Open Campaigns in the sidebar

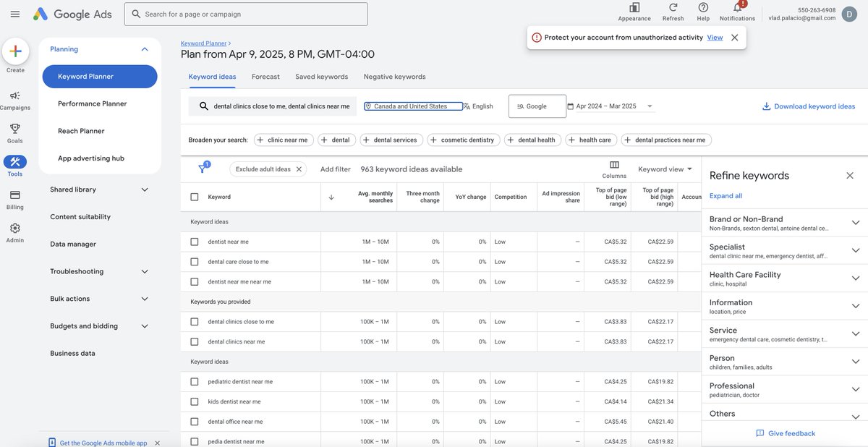pos(15,101)
